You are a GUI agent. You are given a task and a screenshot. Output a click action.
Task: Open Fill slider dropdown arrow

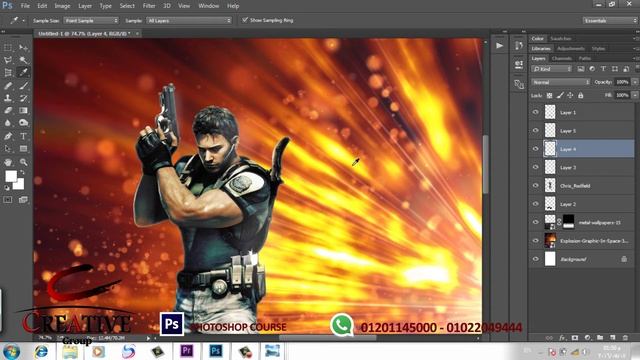coord(635,95)
